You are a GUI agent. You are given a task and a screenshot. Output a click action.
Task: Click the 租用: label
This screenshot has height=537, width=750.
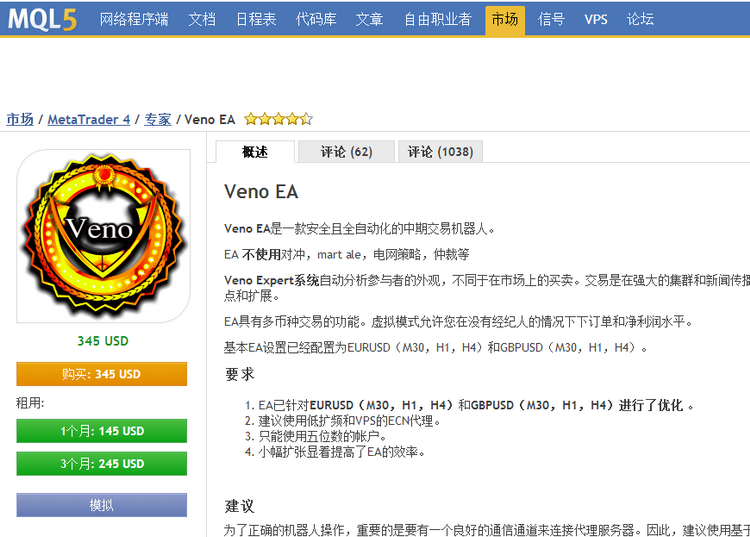pos(30,403)
